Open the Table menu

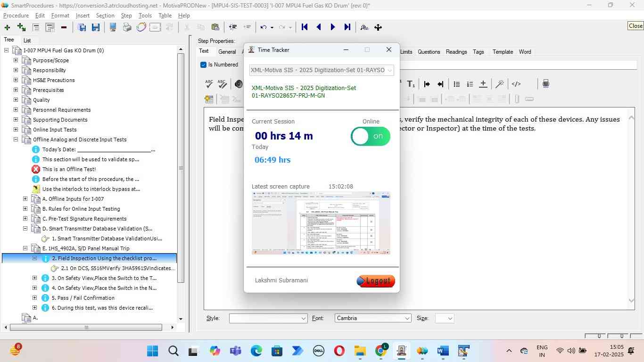tap(165, 16)
